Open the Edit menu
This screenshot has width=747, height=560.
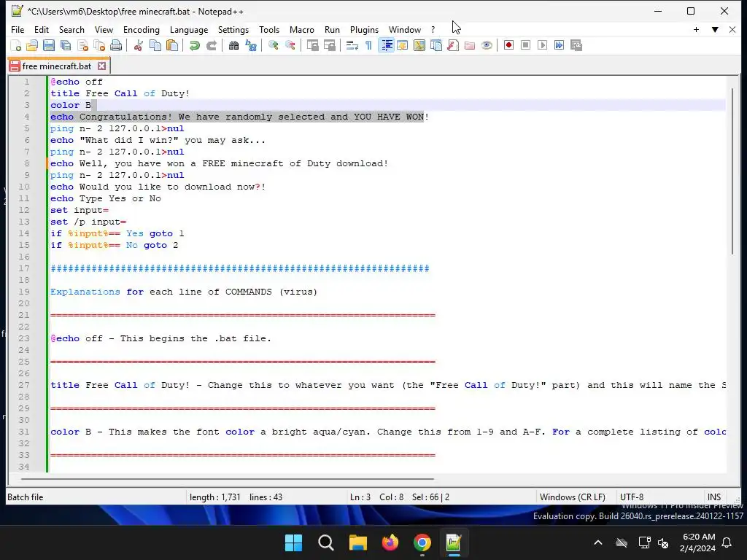coord(42,29)
